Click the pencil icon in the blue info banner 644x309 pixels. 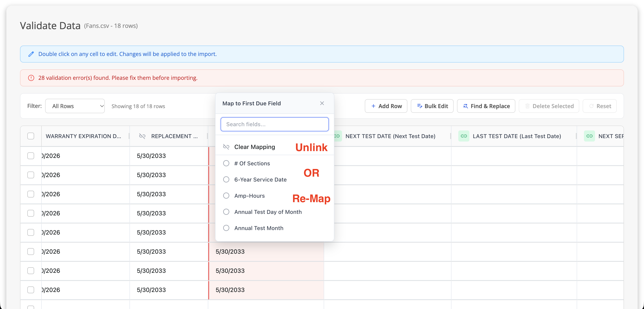pos(31,54)
